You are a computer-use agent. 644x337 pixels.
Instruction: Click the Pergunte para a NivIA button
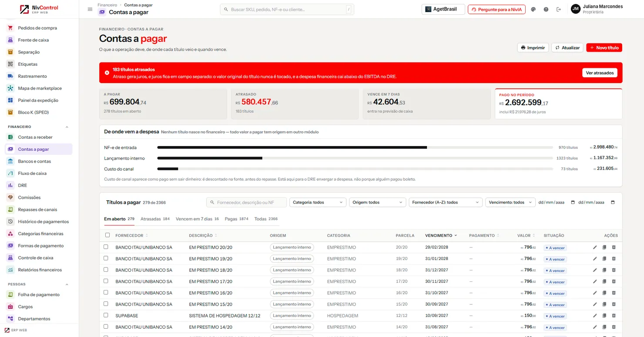tap(496, 9)
